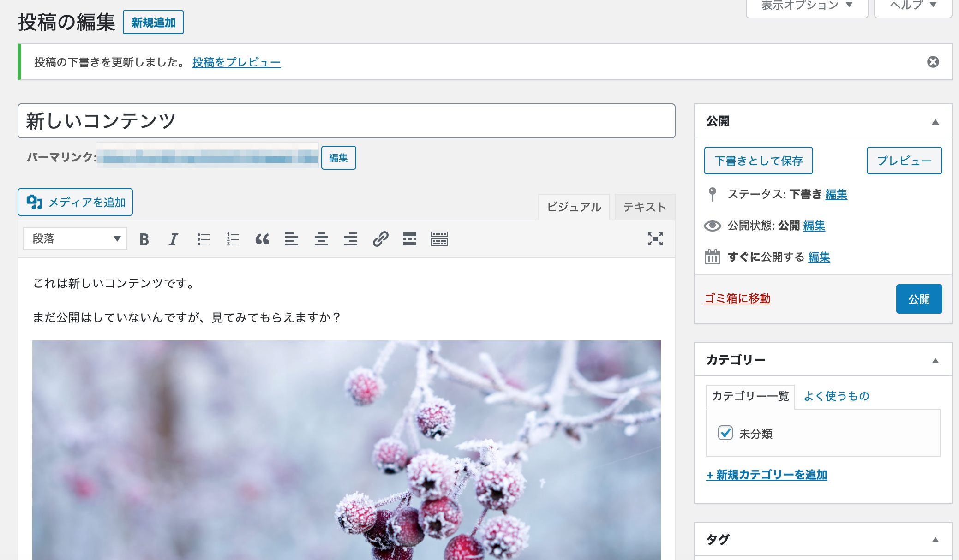This screenshot has width=959, height=560.
Task: Click the insert link icon
Action: [x=380, y=239]
